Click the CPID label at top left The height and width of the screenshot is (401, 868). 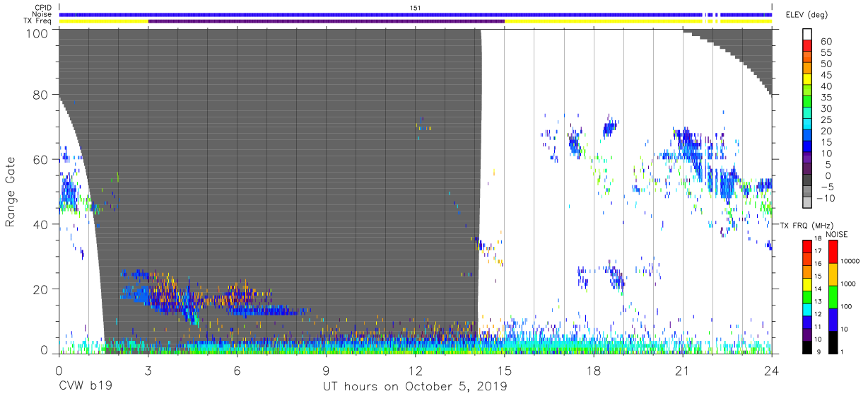point(44,8)
